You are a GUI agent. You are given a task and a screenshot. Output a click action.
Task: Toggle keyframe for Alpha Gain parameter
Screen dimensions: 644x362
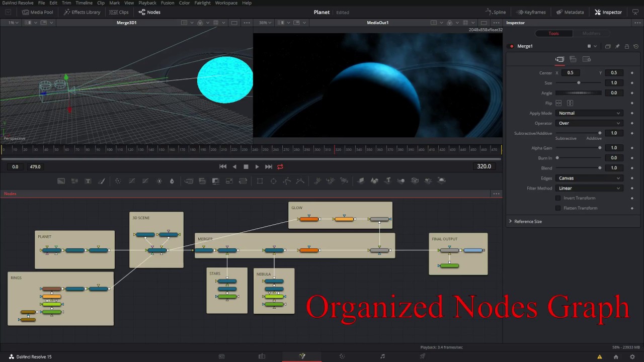click(x=632, y=148)
